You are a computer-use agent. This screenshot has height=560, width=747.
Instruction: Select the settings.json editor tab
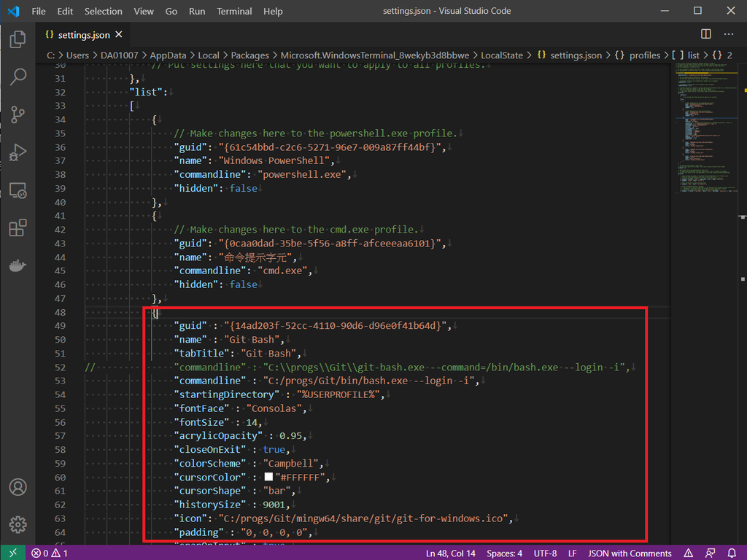[83, 35]
